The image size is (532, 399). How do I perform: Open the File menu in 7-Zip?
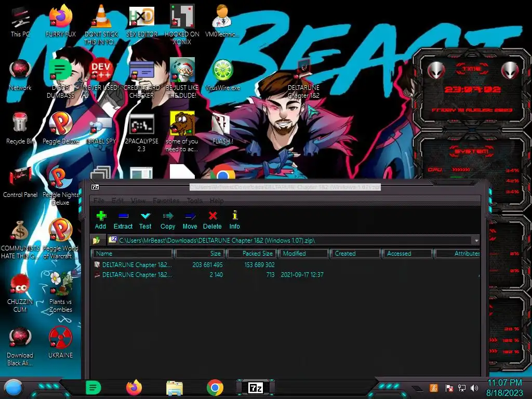click(x=98, y=201)
